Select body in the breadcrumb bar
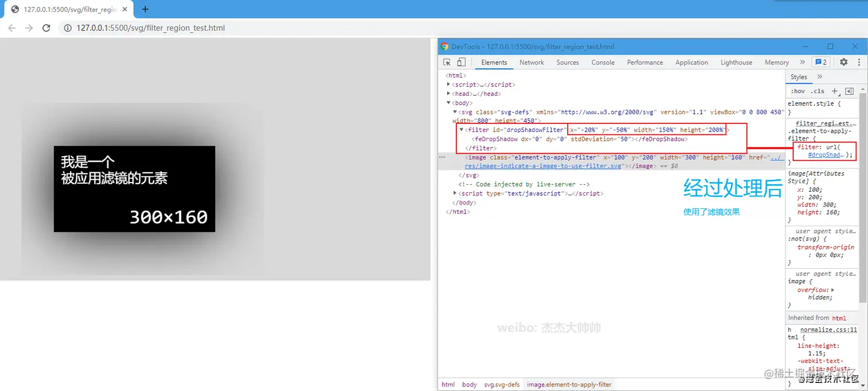This screenshot has width=868, height=391. pos(470,385)
